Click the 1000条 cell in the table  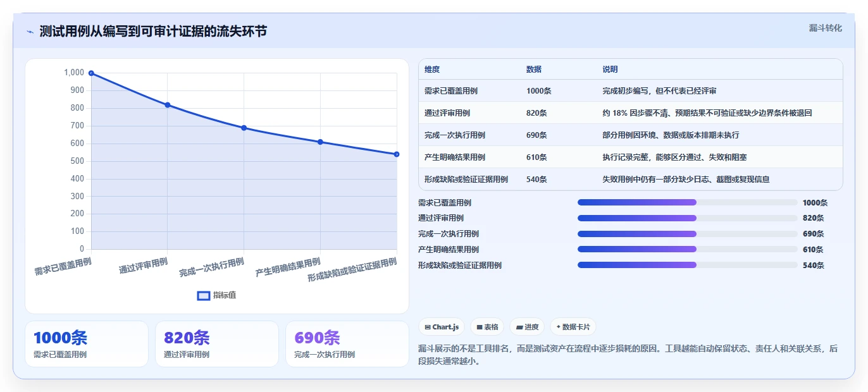[539, 91]
